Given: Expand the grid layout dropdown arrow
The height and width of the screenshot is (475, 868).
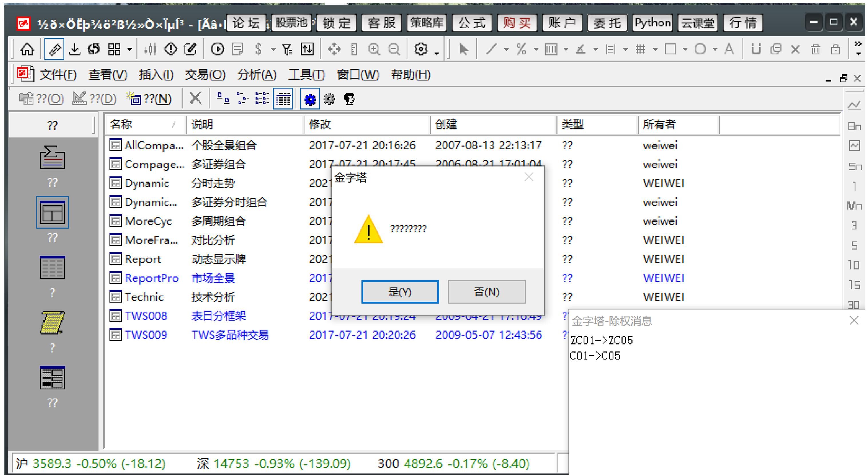Looking at the screenshot, I should coord(130,50).
